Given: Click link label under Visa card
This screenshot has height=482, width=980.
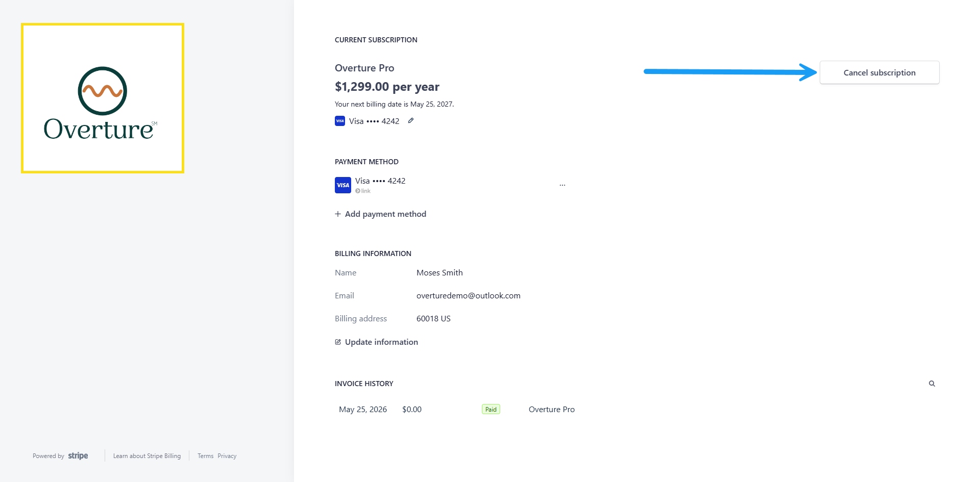Looking at the screenshot, I should (363, 191).
